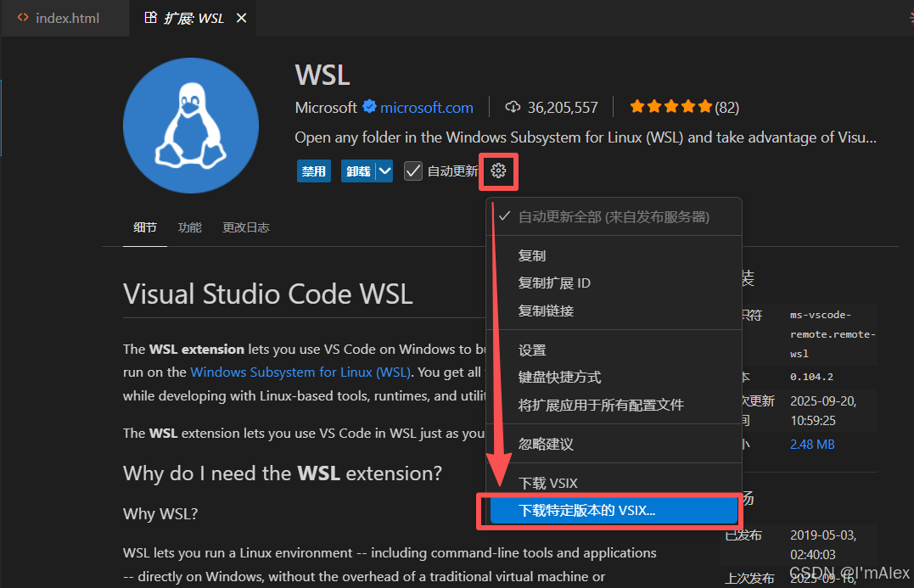Expand the 卸载 dropdown arrow
This screenshot has width=914, height=588.
point(384,171)
